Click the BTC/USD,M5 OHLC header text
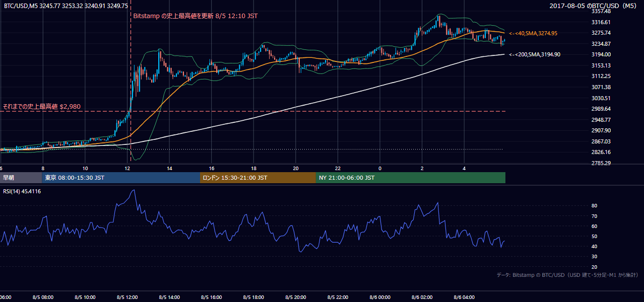644x302 pixels. (x=66, y=6)
